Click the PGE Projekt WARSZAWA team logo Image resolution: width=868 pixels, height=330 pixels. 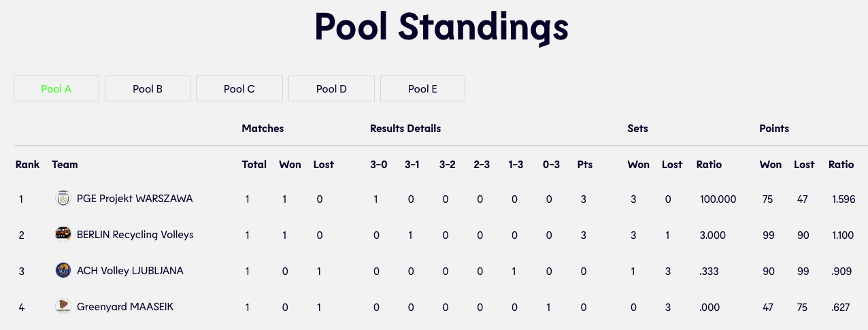click(63, 199)
